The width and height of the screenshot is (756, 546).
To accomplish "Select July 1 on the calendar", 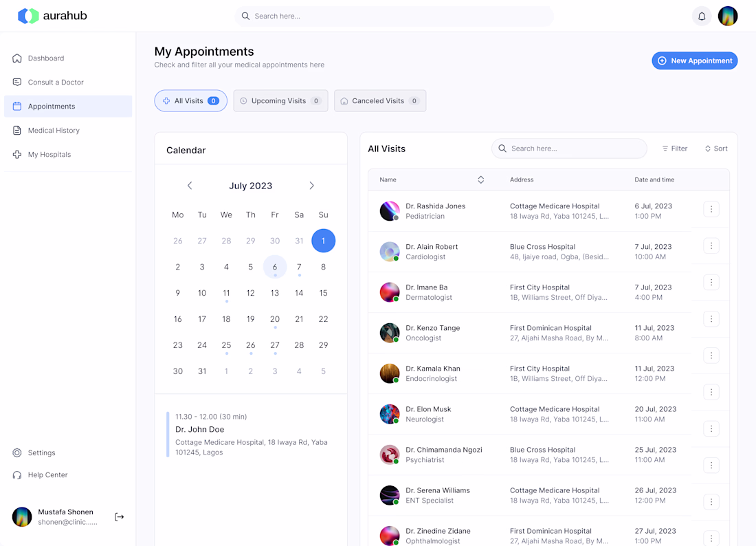I will (324, 241).
